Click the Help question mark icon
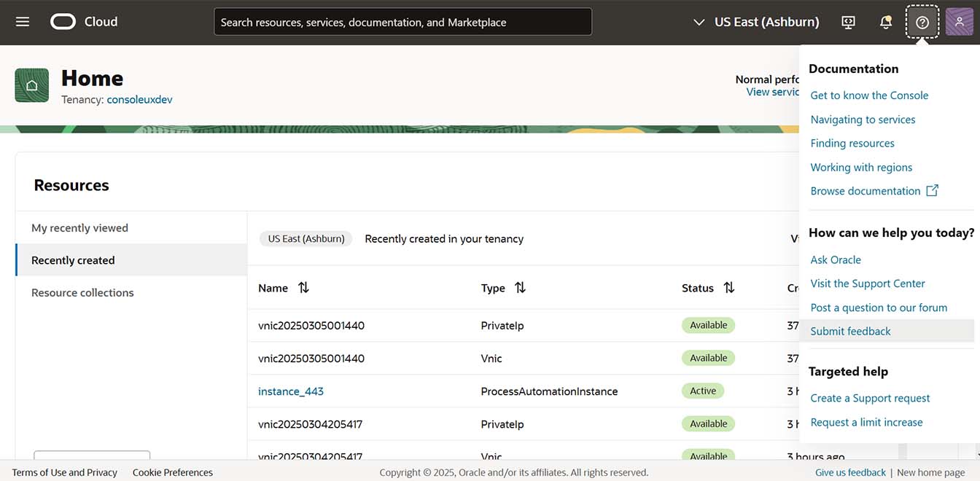 click(922, 22)
